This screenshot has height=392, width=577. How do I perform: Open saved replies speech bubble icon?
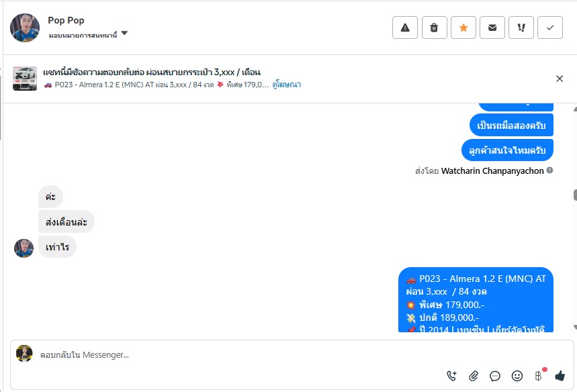pos(495,376)
